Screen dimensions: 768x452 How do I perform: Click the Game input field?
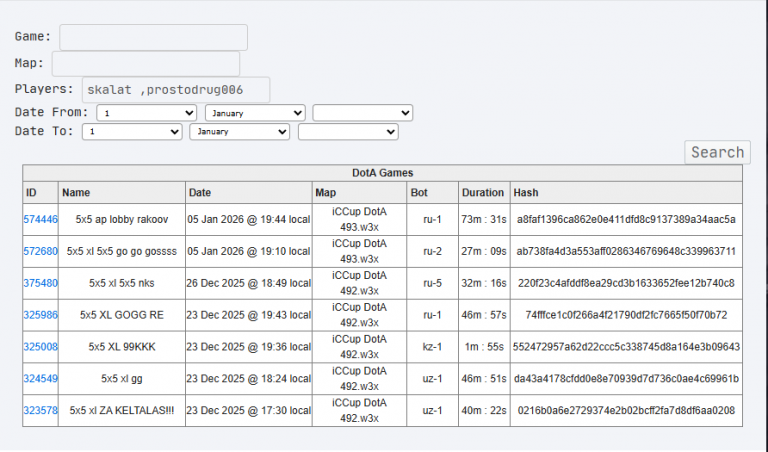pos(153,37)
